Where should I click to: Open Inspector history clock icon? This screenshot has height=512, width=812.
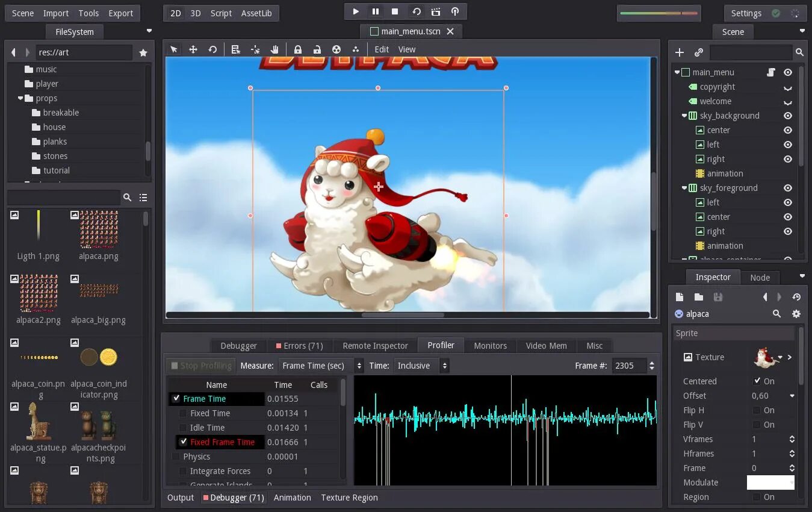click(x=796, y=297)
